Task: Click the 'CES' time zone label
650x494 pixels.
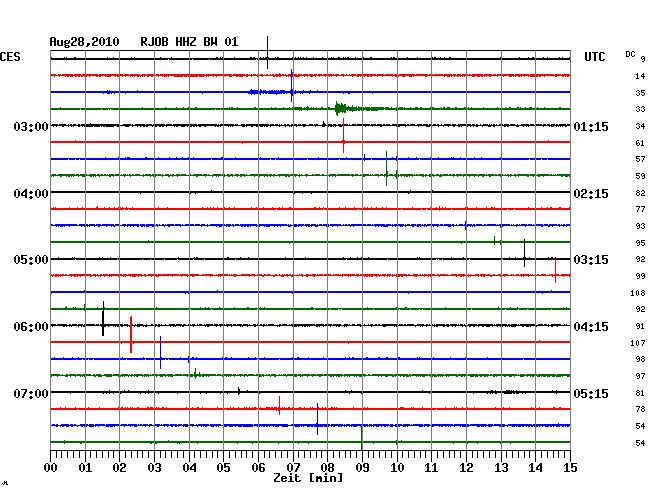Action: [10, 57]
